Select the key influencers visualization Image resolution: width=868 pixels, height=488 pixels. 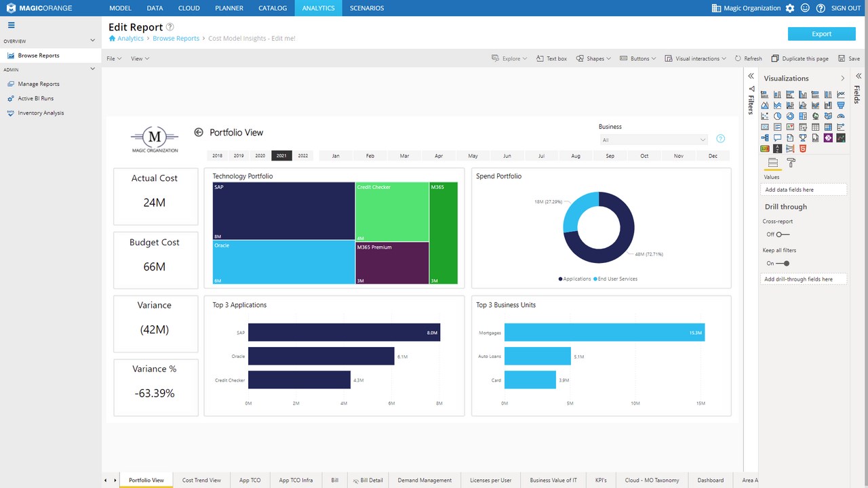coord(841,127)
